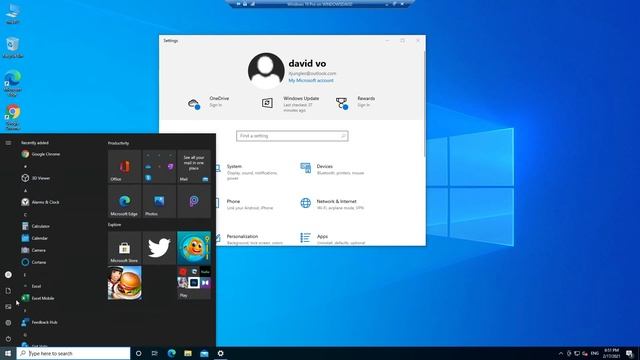This screenshot has height=360, width=640.
Task: Open Documents from the Start rail
Action: 8,291
